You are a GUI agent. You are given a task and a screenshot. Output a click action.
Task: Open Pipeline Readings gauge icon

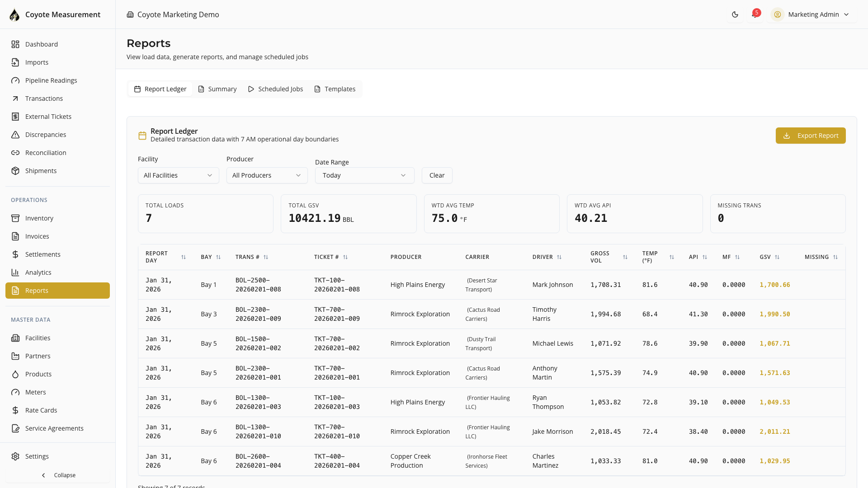click(x=15, y=80)
